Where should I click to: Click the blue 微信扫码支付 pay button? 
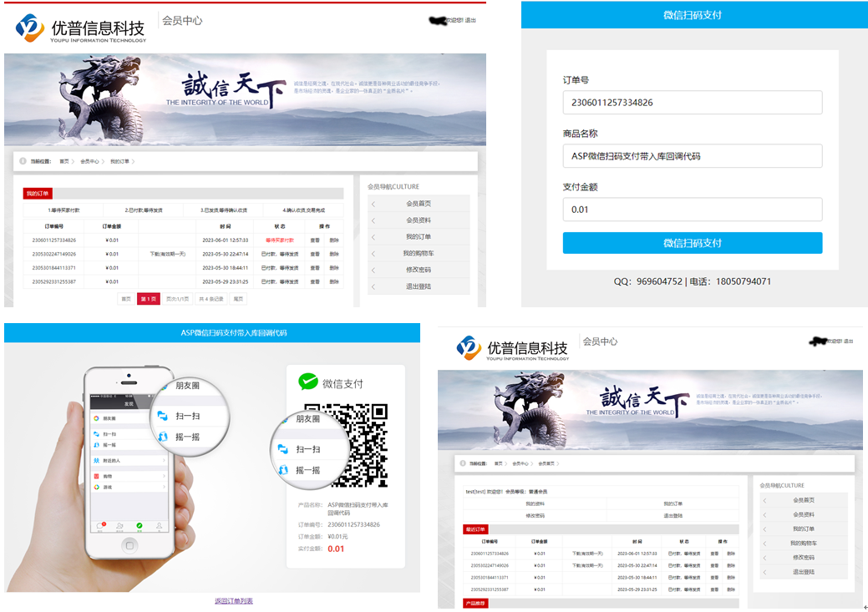(693, 243)
